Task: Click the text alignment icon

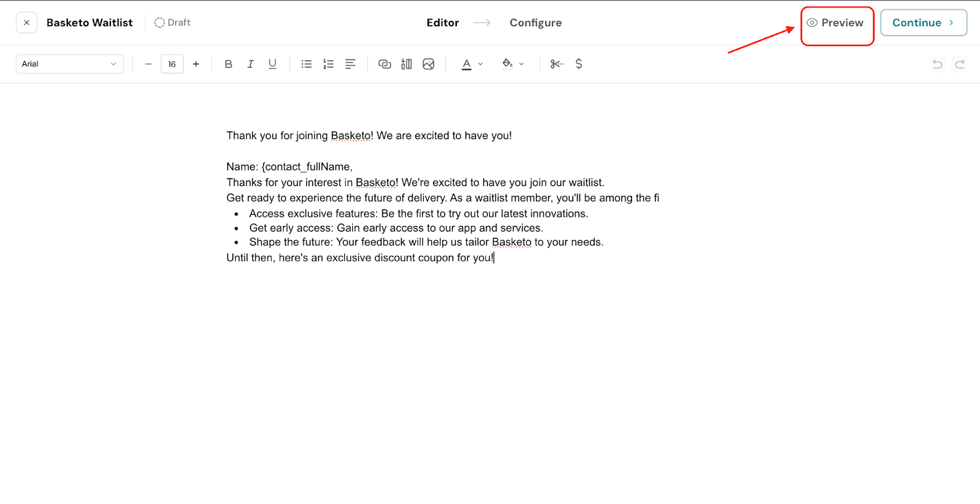Action: [x=350, y=64]
